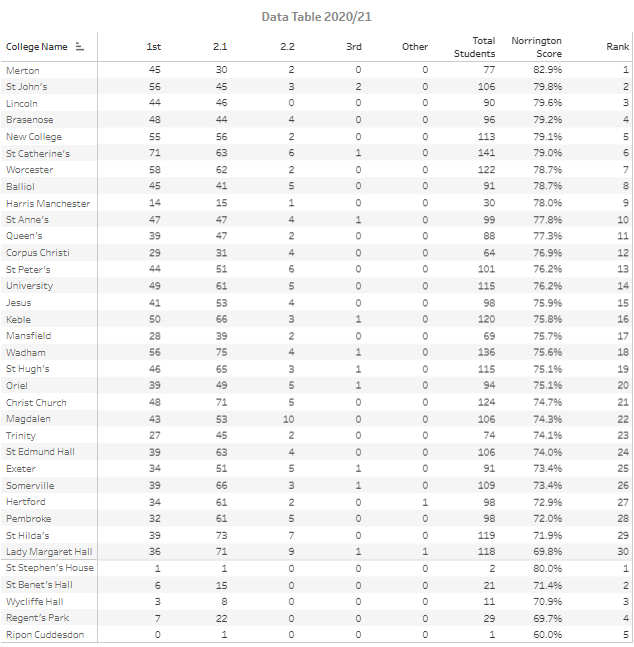634x647 pixels.
Task: Select the 3rd column header
Action: tap(354, 47)
